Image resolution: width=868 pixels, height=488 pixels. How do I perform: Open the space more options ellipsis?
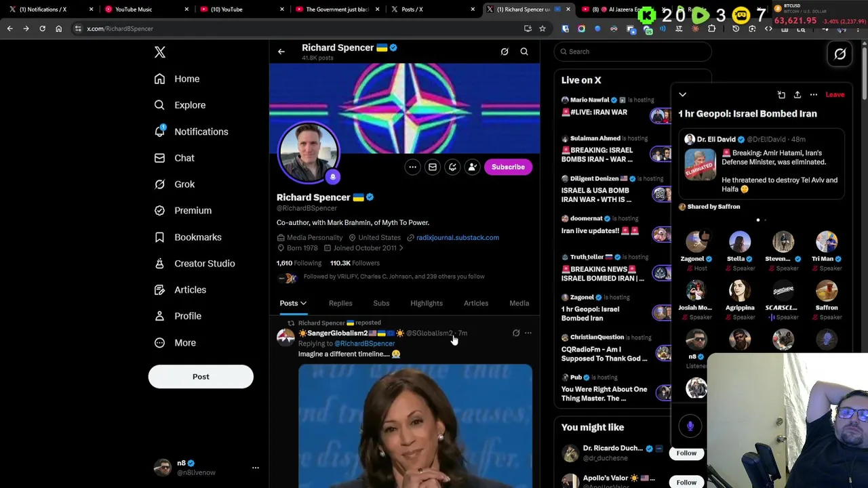tap(814, 95)
